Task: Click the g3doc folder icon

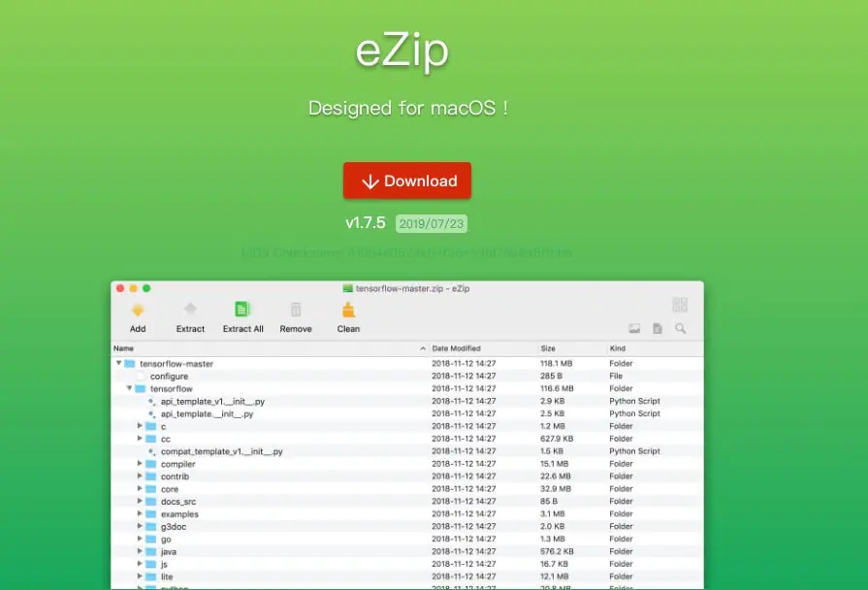Action: pos(150,526)
